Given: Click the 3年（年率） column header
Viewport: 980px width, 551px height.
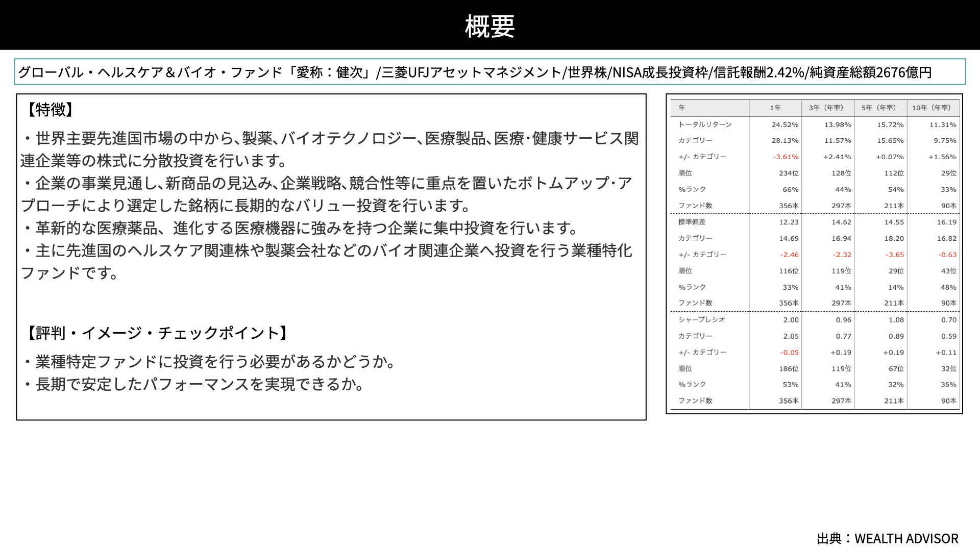Looking at the screenshot, I should 826,108.
